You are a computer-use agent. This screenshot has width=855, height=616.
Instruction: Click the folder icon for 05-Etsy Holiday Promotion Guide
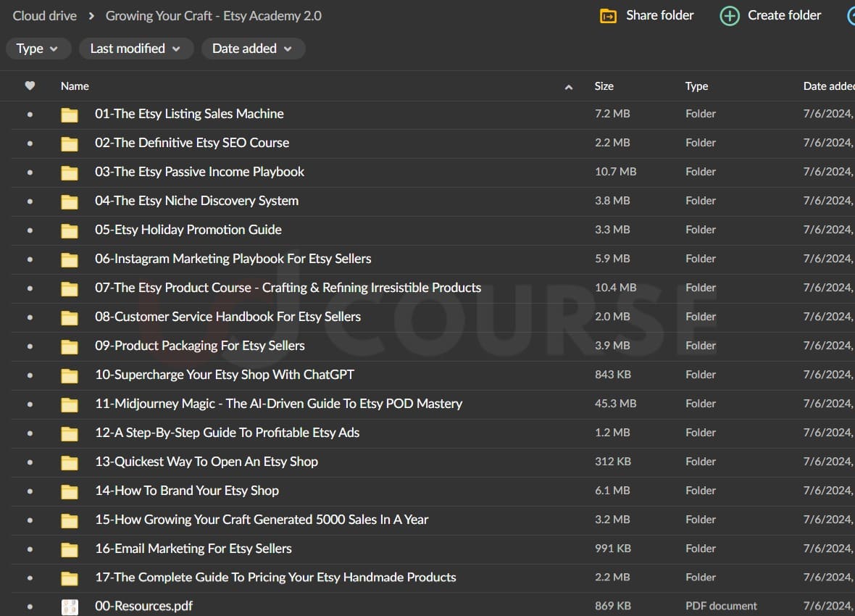(x=70, y=230)
